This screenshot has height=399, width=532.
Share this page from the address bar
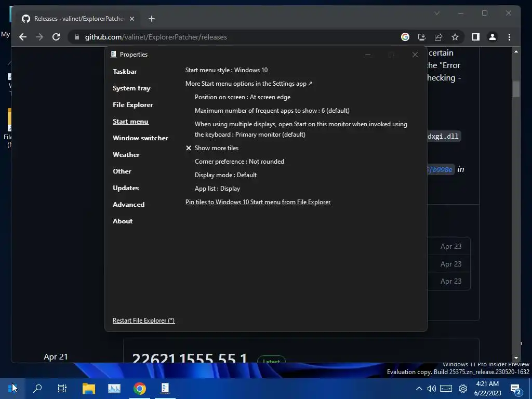pos(438,37)
